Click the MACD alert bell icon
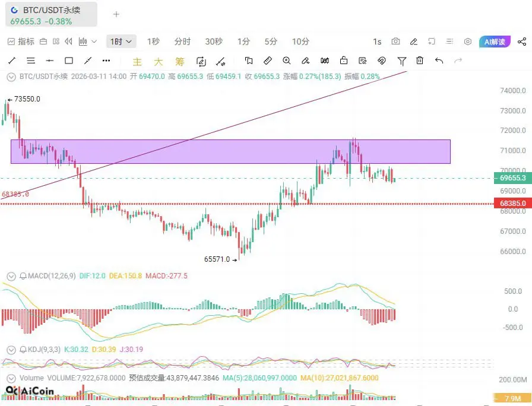Screen dimensions: 532x406 [23, 276]
